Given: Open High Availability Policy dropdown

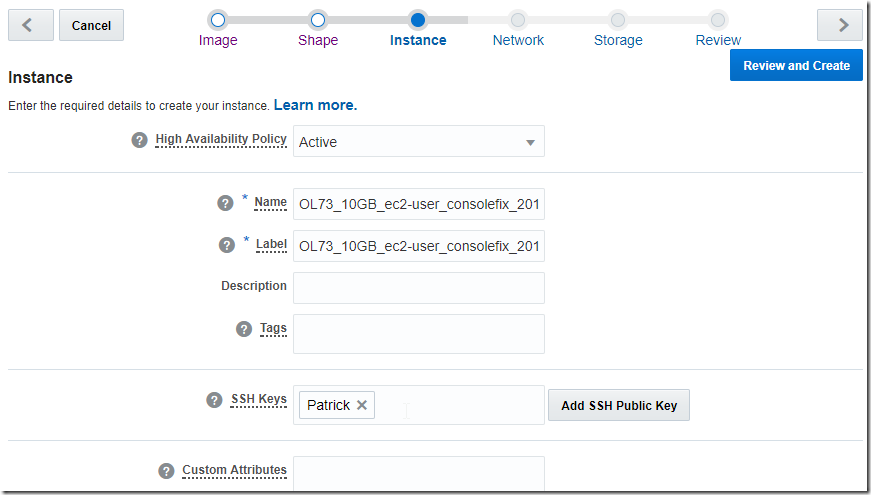Looking at the screenshot, I should [419, 142].
